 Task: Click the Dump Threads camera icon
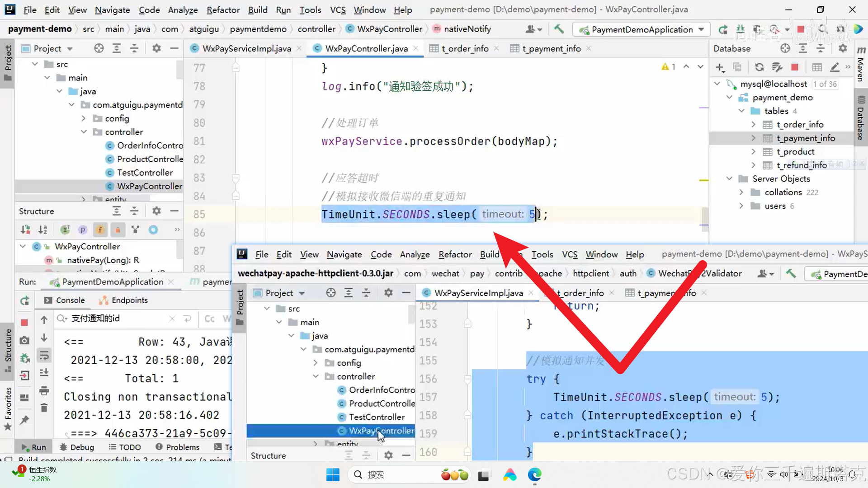coord(24,340)
